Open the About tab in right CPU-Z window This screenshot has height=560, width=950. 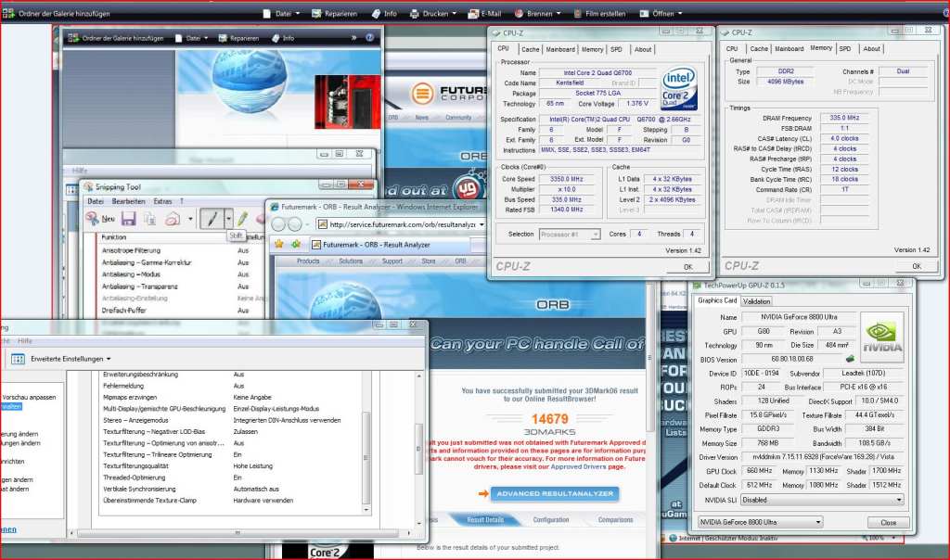click(871, 49)
